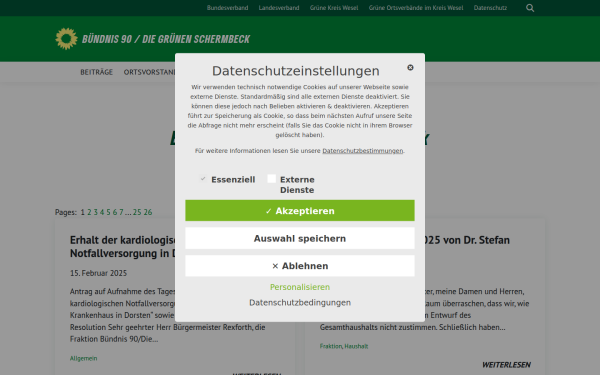Open the search magnifier icon

tap(530, 8)
